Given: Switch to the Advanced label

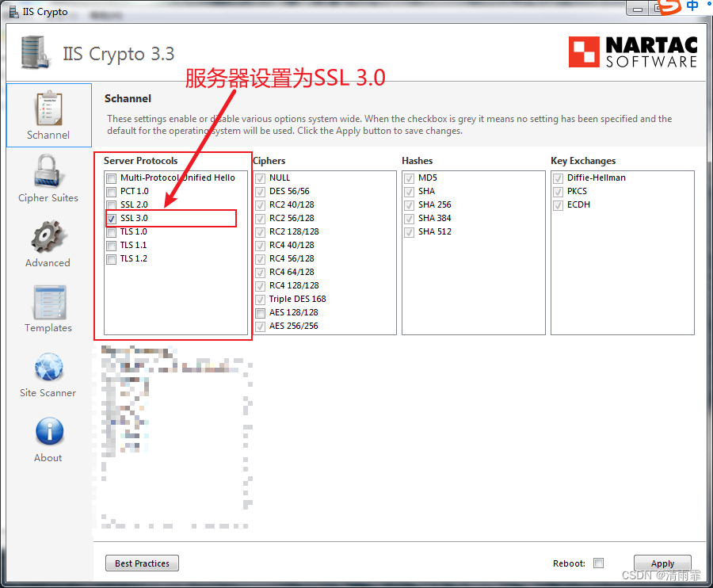Looking at the screenshot, I should tap(48, 263).
